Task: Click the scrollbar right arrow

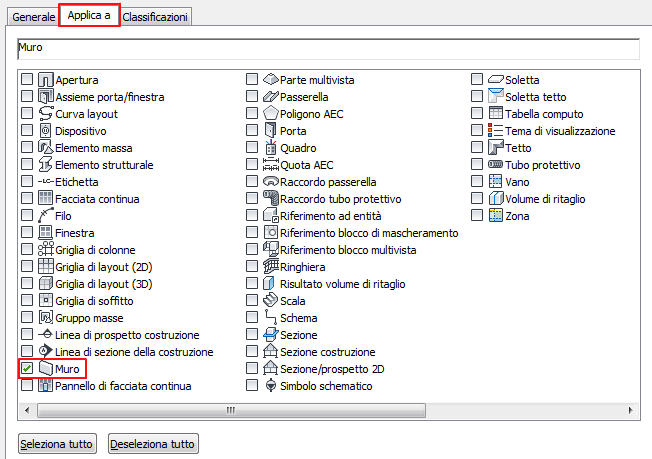Action: [630, 411]
